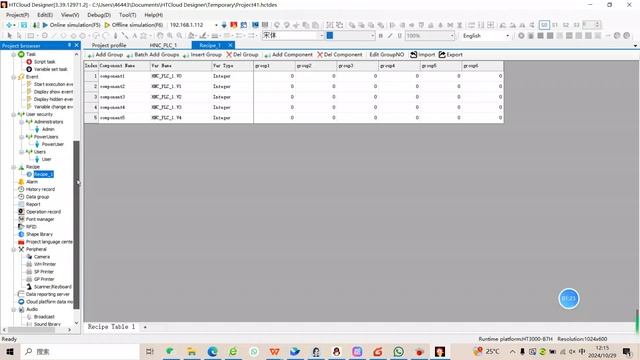
Task: Select Script task in project browser
Action: click(44, 62)
